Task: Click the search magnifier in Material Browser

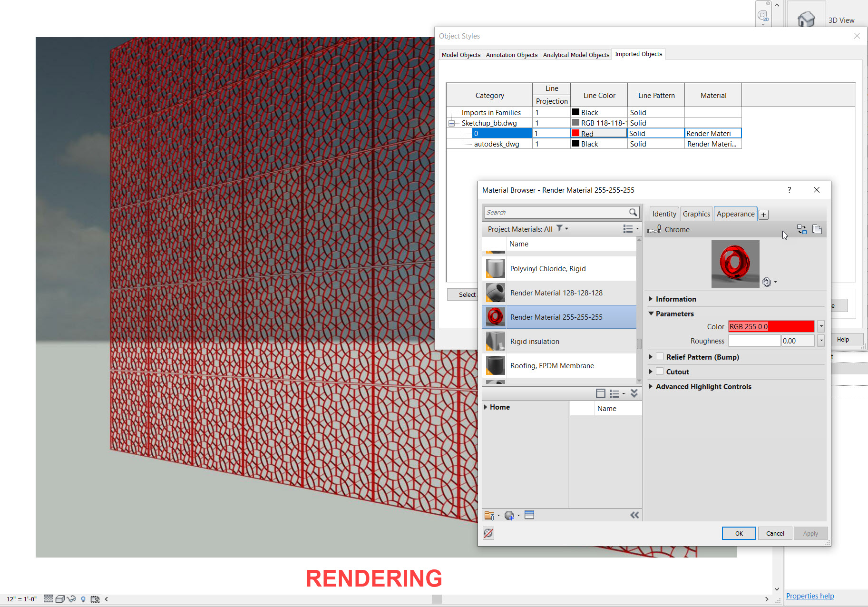Action: click(633, 212)
